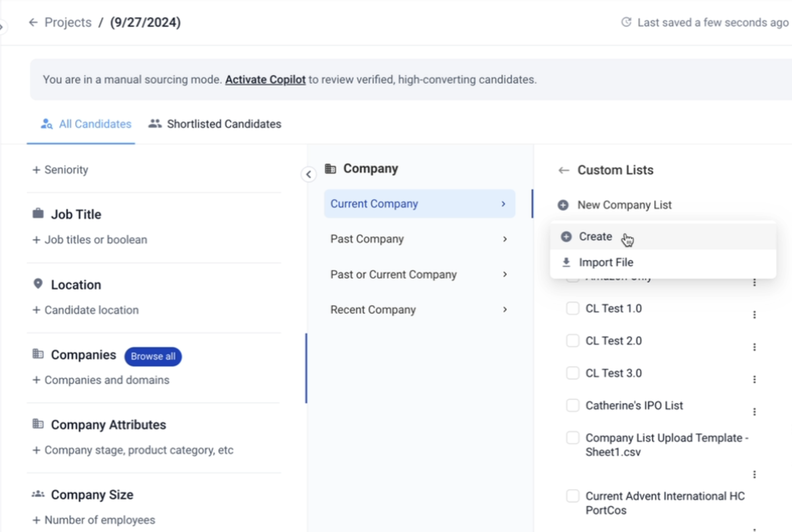Collapse the Company panel with the chevron button
The height and width of the screenshot is (532, 792).
click(x=308, y=174)
